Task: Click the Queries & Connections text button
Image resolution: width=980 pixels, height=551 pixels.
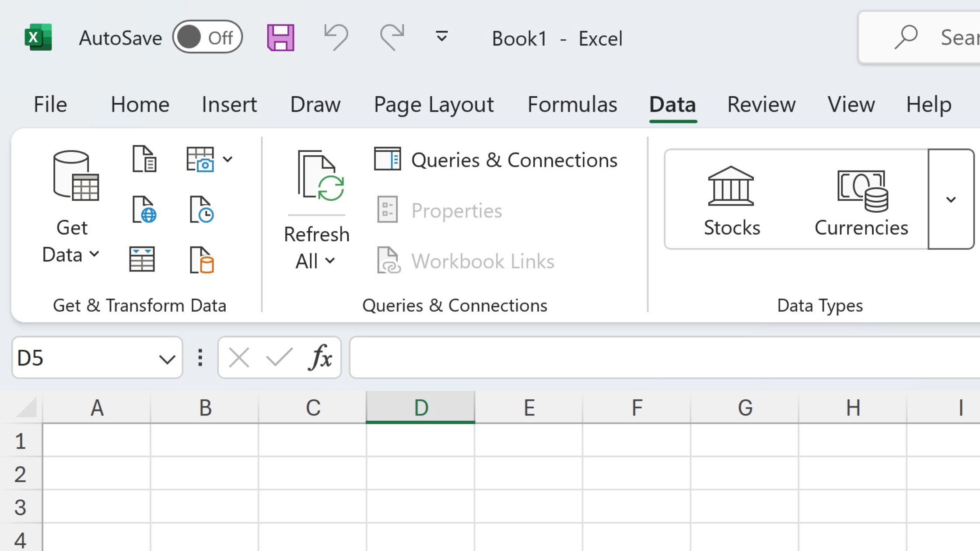Action: pyautogui.click(x=514, y=160)
